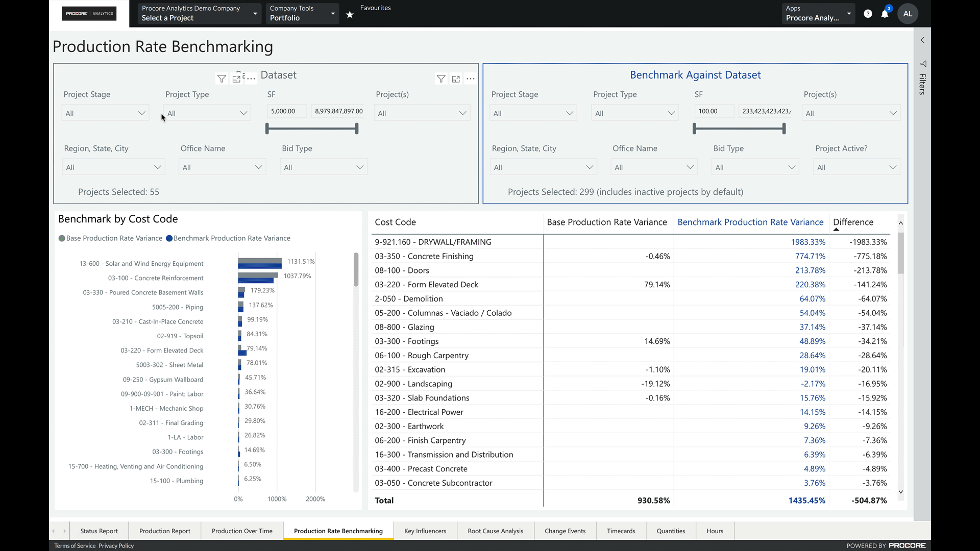
Task: Click Dataset SF slider left handle
Action: pyautogui.click(x=267, y=129)
